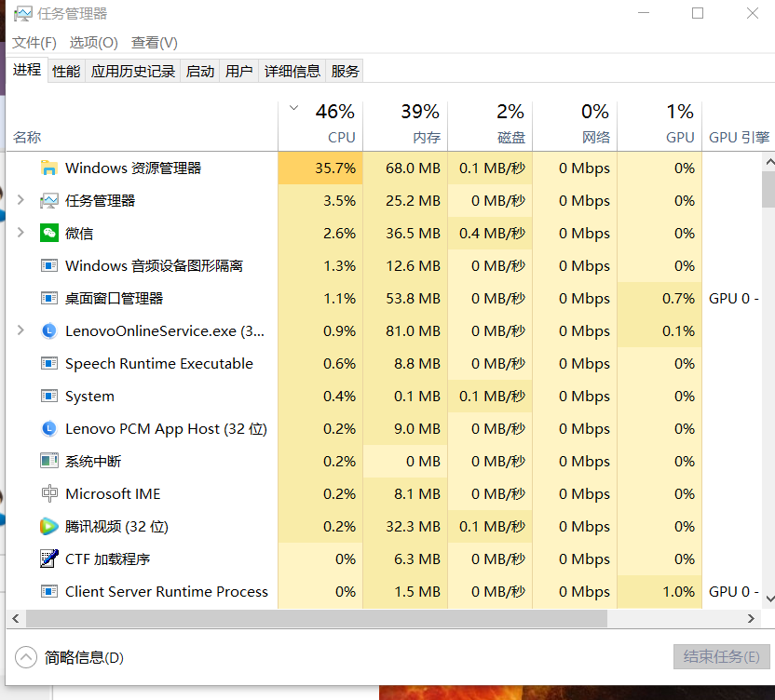The height and width of the screenshot is (700, 775).
Task: Select the Windows 资源管理器 process name
Action: [x=133, y=168]
